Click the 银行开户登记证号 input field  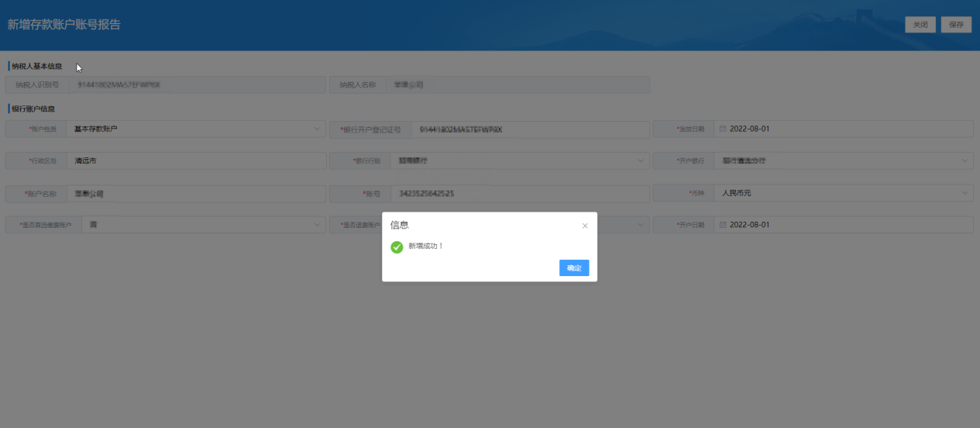527,129
